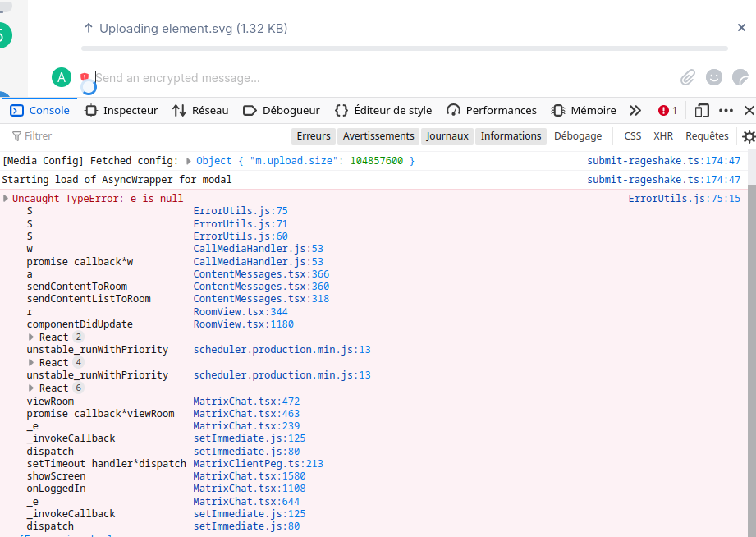Open the Inspecteur tab
The height and width of the screenshot is (537, 756).
pyautogui.click(x=121, y=111)
